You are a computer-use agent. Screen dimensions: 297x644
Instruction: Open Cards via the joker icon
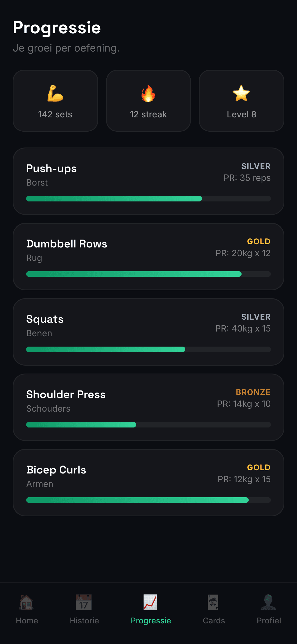[213, 602]
